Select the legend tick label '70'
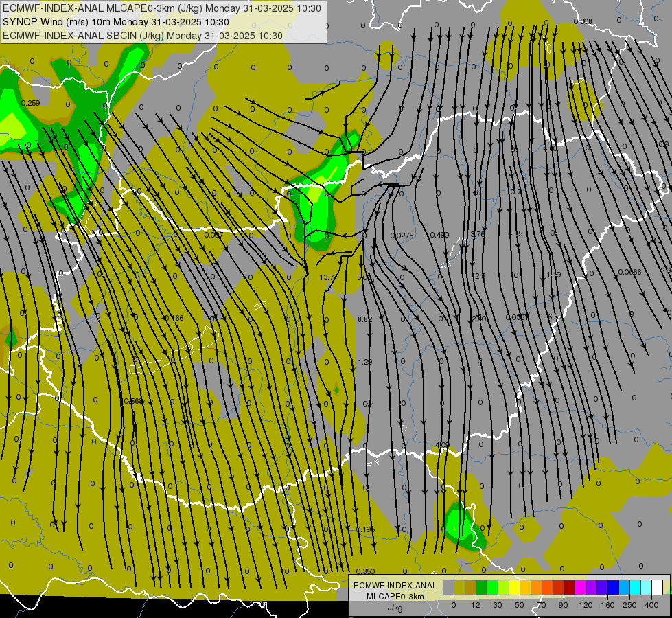The image size is (672, 618). (x=542, y=605)
